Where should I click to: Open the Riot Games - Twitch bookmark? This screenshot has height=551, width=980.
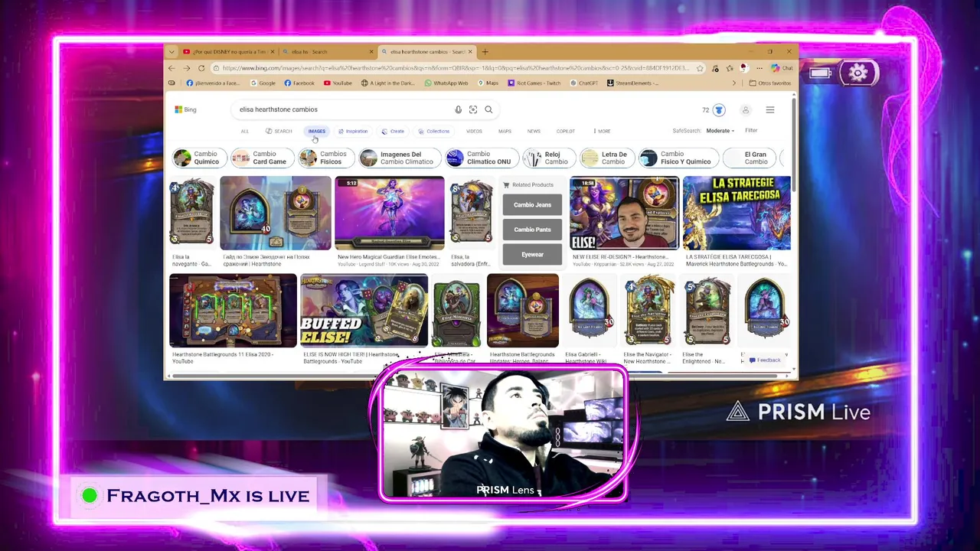pyautogui.click(x=534, y=83)
